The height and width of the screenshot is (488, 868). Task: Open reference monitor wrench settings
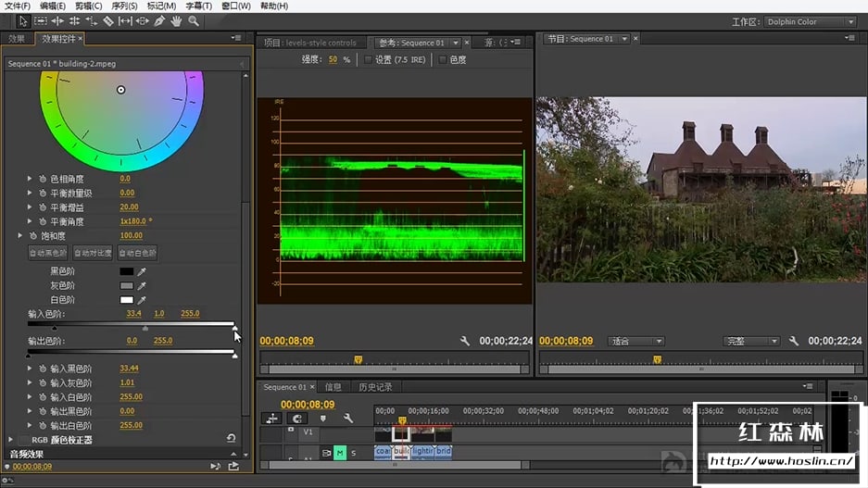coord(465,341)
